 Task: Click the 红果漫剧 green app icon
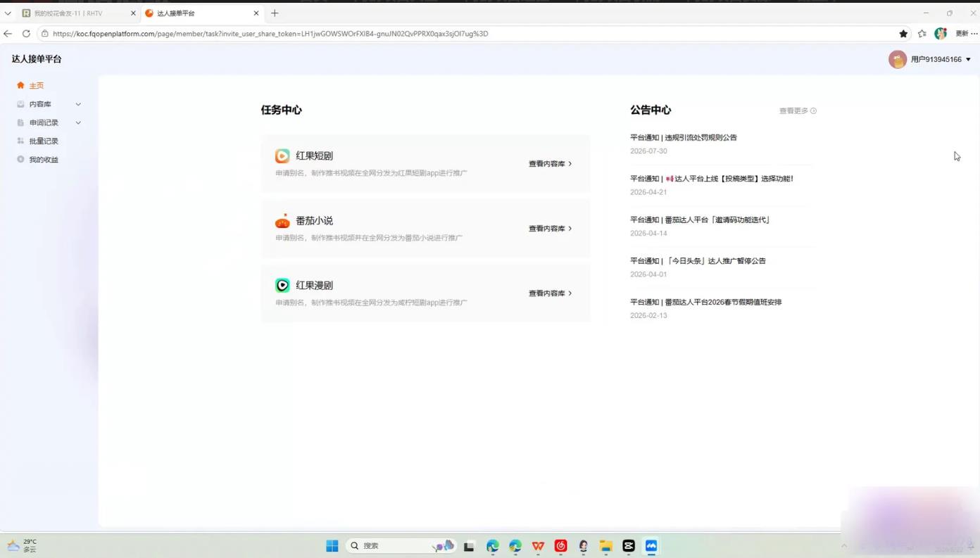pos(282,285)
